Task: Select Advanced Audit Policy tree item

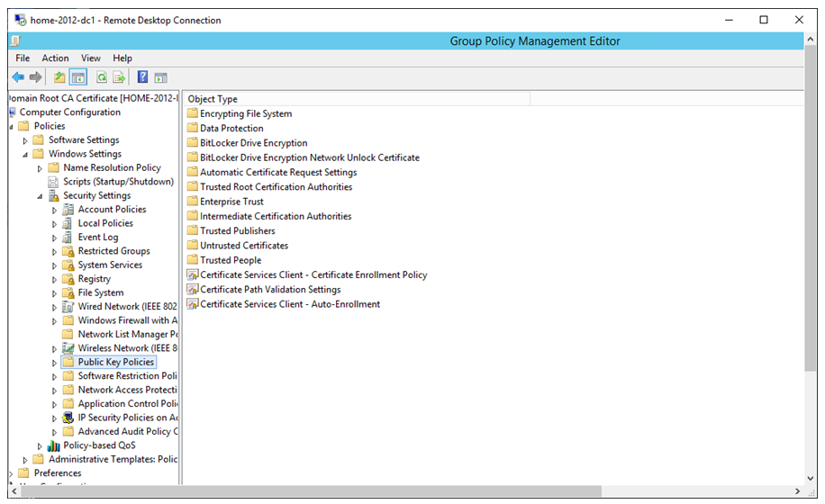Action: tap(128, 431)
